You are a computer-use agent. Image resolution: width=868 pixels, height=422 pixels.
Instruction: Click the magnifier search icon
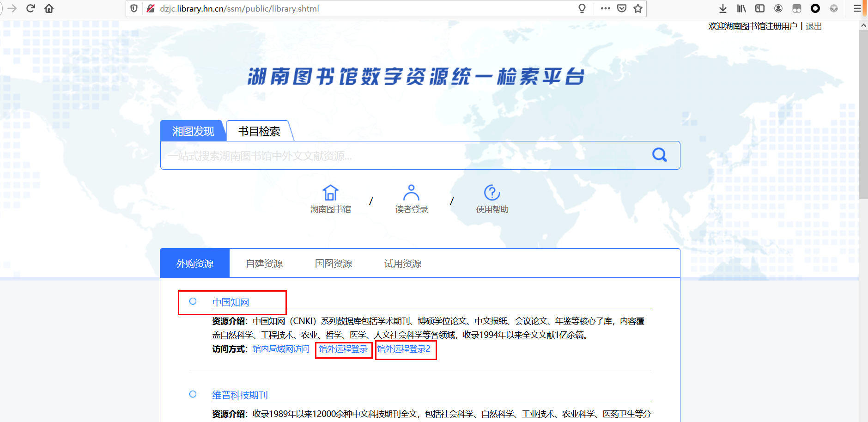coord(659,155)
